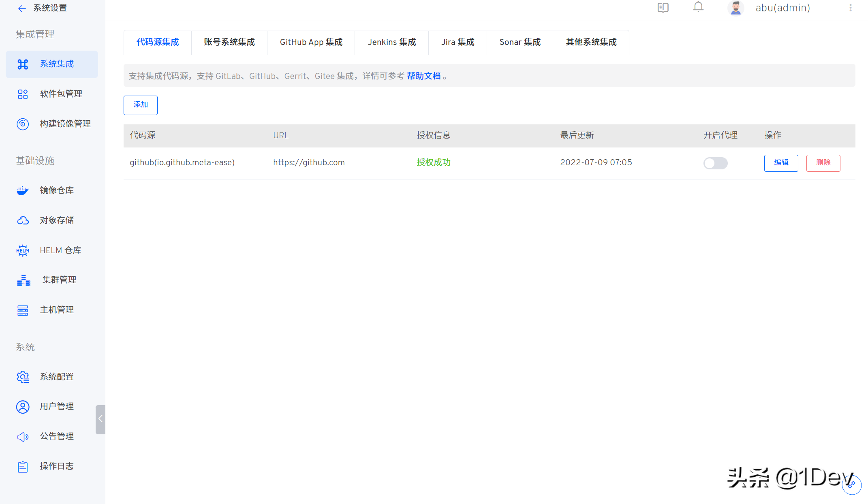Click the 公告管理 megaphone icon
The height and width of the screenshot is (504, 868).
(23, 437)
